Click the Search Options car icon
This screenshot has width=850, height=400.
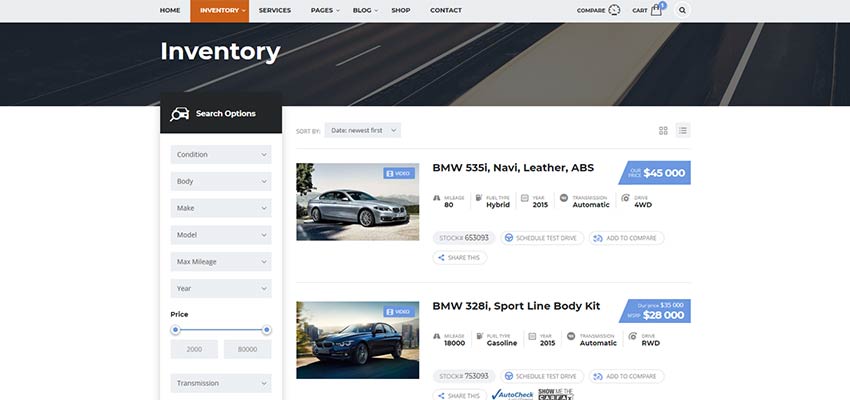179,114
